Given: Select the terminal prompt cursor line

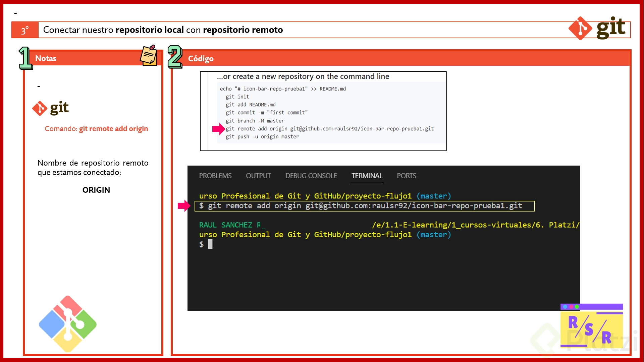Looking at the screenshot, I should pyautogui.click(x=206, y=244).
